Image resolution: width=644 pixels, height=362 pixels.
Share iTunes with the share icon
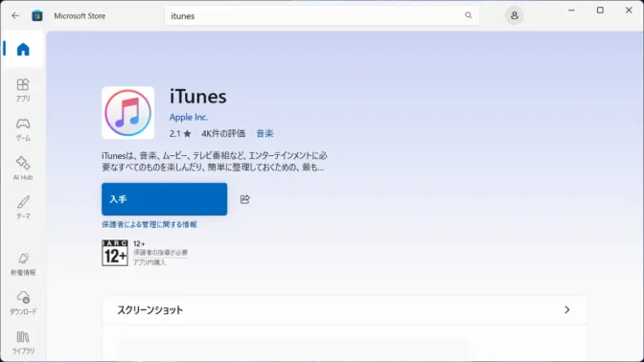click(244, 199)
